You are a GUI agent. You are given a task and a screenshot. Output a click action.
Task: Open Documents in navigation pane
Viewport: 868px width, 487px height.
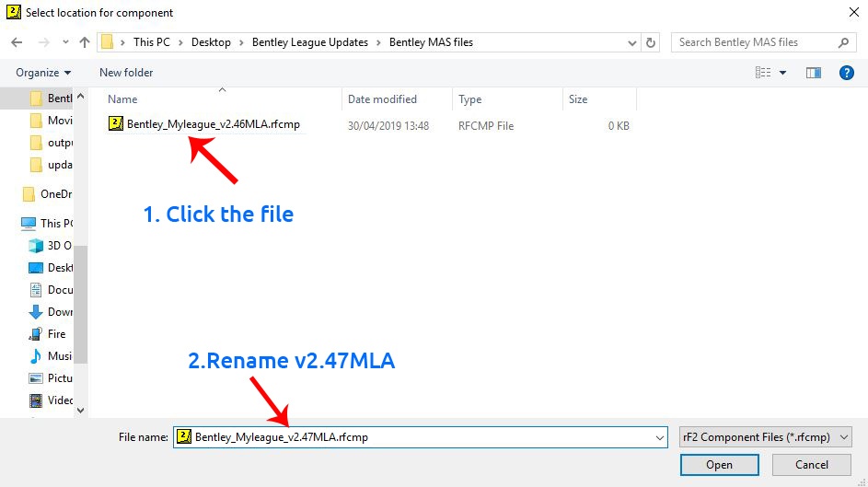point(51,289)
